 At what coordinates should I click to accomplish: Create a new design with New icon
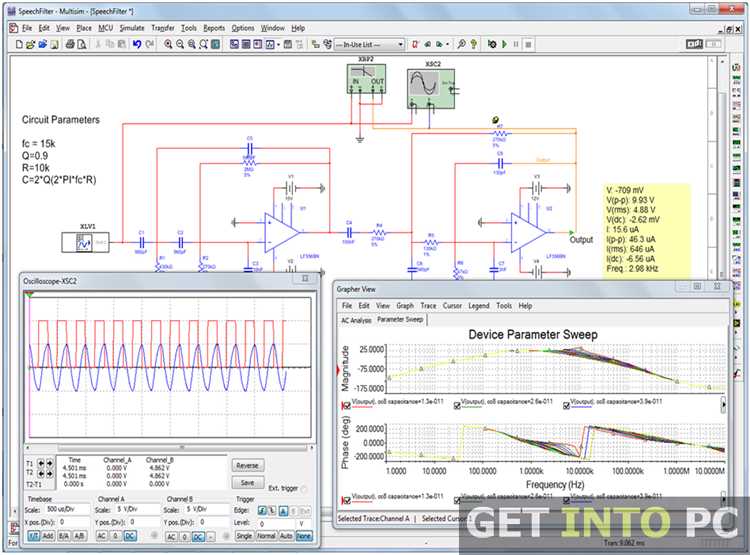(x=19, y=44)
